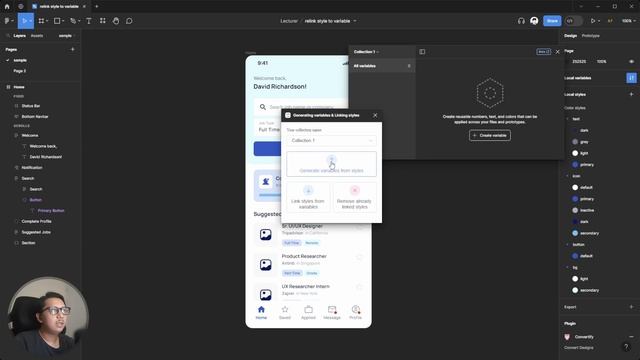This screenshot has height=360, width=640.
Task: Open the help question mark button
Action: 626,347
